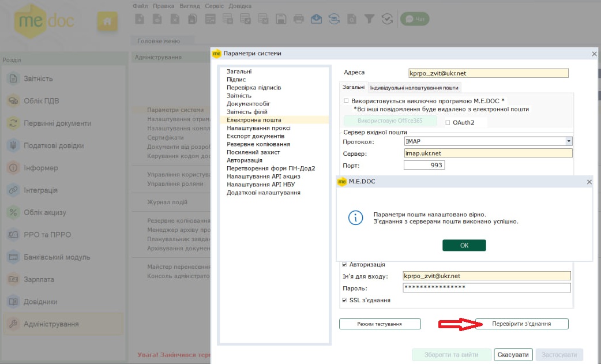The height and width of the screenshot is (364, 601).
Task: Click the Режим тестування button
Action: [x=380, y=324]
